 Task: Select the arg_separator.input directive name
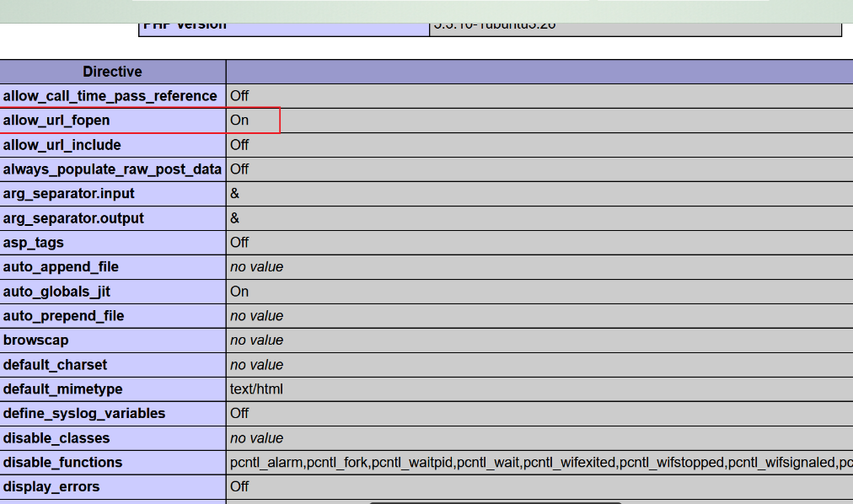pos(68,194)
